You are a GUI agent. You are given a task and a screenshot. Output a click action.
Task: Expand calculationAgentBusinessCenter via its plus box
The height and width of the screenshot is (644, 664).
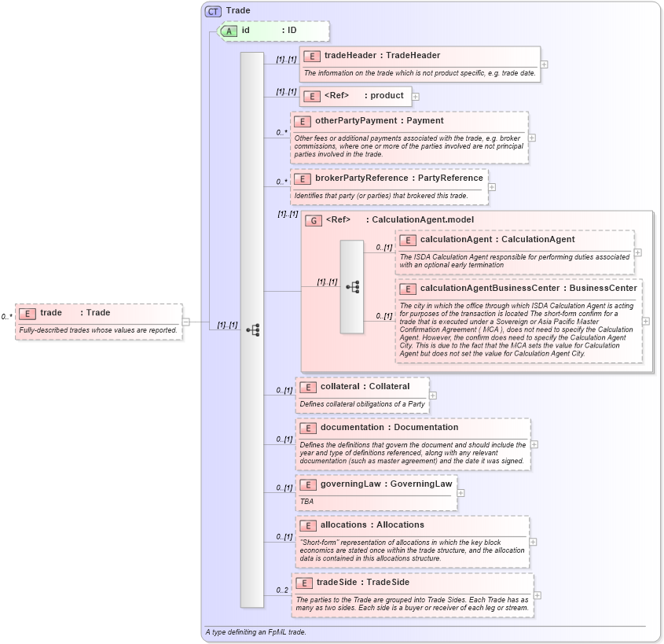[644, 322]
